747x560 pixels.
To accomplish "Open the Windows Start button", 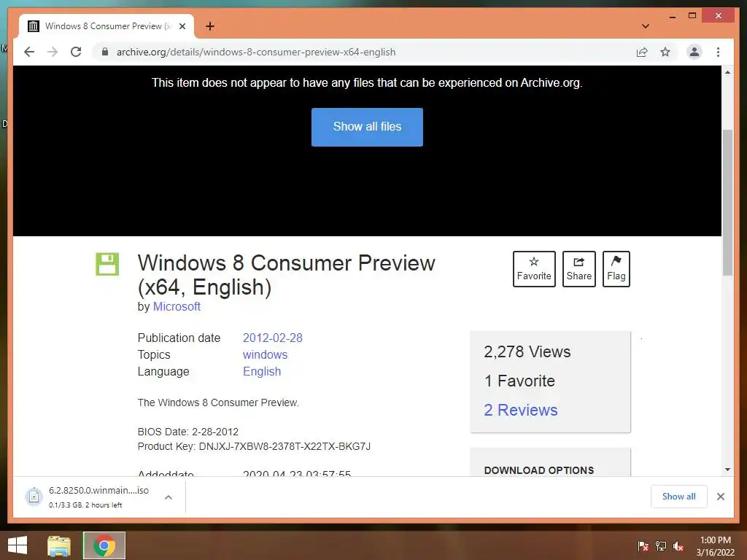I will (18, 545).
